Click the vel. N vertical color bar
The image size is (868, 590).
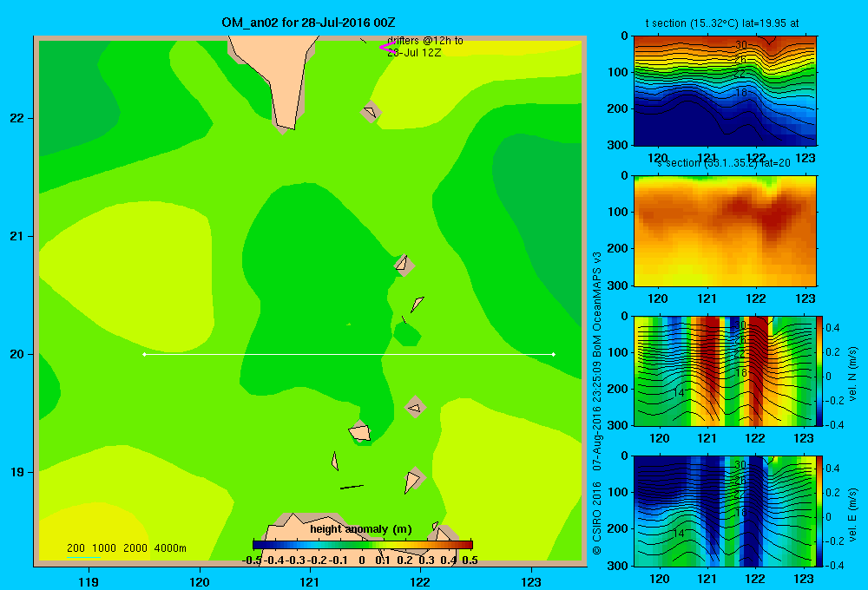pos(819,370)
